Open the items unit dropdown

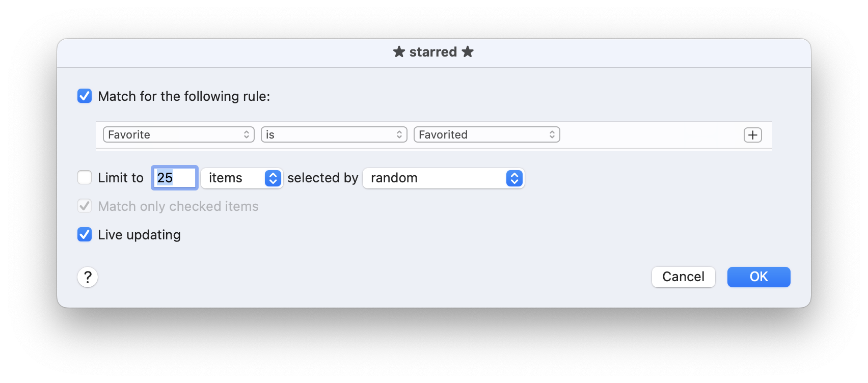(x=242, y=178)
